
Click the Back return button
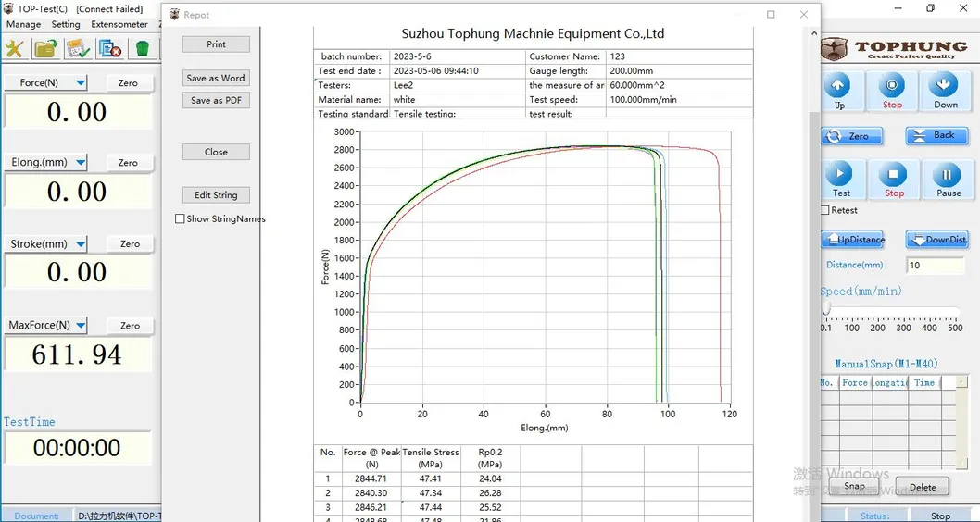(936, 136)
